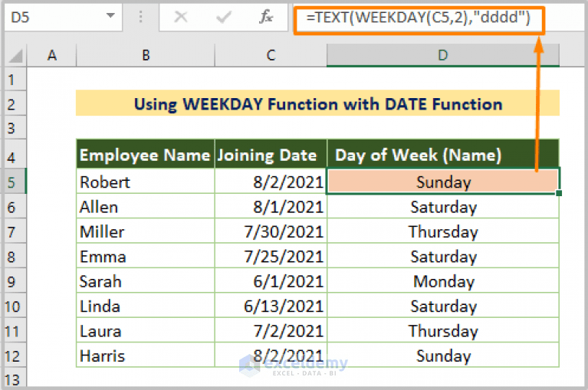588x390 pixels.
Task: Select row 10 header
Action: (x=15, y=306)
